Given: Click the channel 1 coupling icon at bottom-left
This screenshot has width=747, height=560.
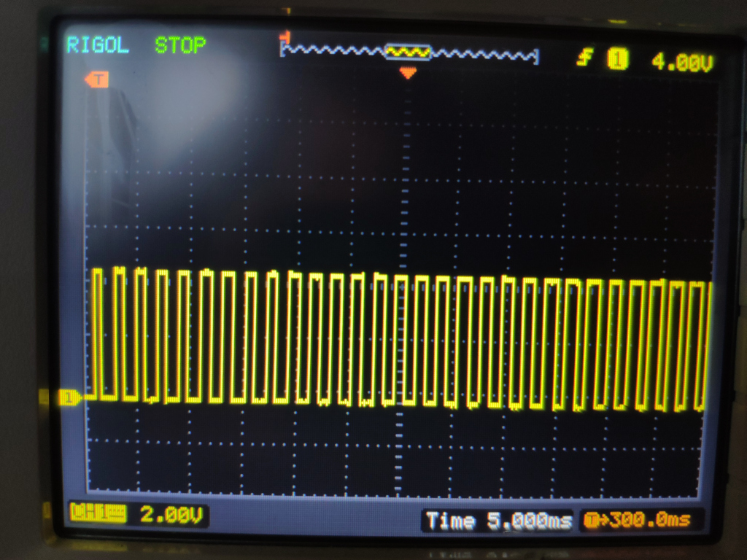Looking at the screenshot, I should pos(98,513).
